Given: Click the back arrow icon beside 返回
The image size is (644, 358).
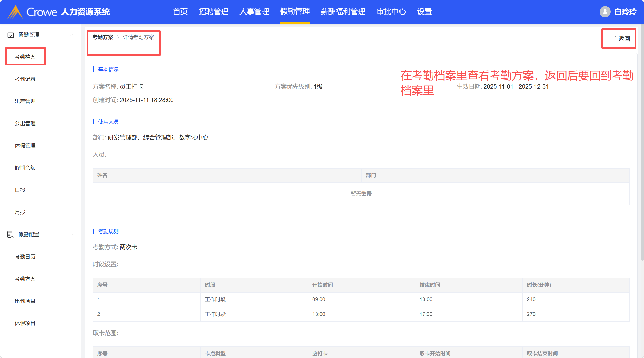Looking at the screenshot, I should click(615, 38).
